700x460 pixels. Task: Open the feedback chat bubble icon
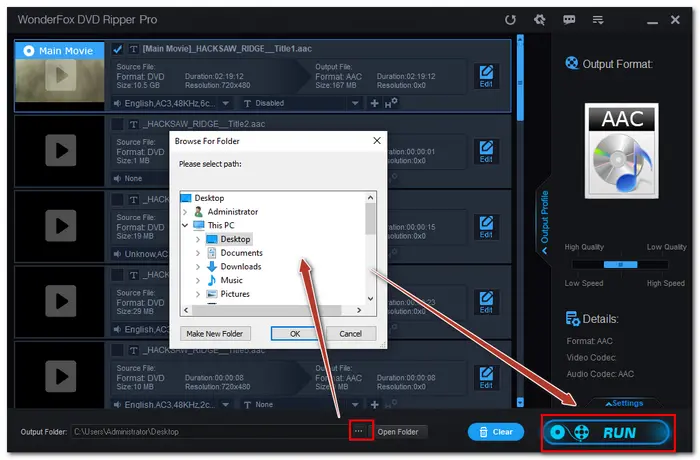point(569,20)
